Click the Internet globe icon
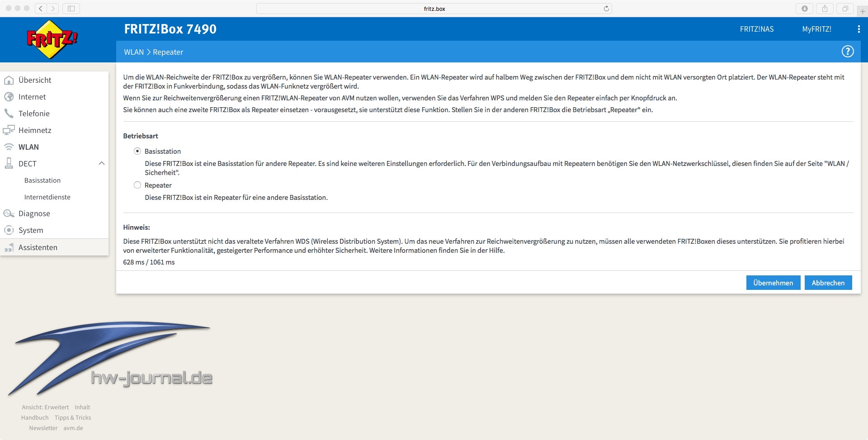The width and height of the screenshot is (868, 440). [x=9, y=97]
